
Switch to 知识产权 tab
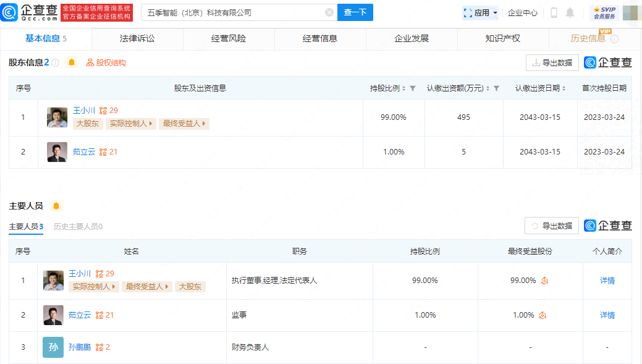[x=503, y=38]
